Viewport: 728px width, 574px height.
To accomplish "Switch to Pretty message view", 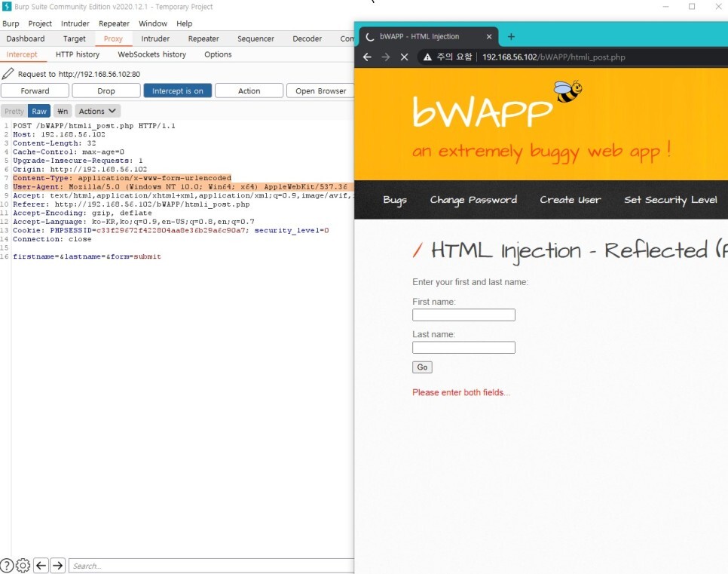I will pyautogui.click(x=14, y=111).
